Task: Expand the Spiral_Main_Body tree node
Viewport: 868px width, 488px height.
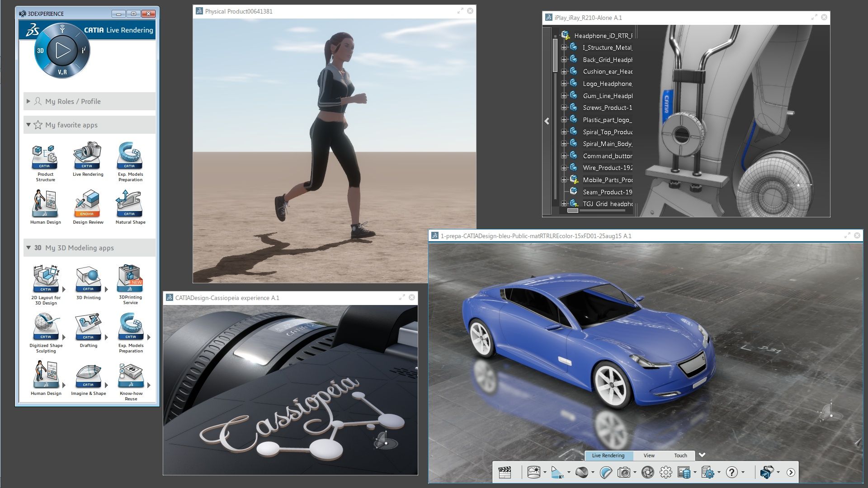Action: pyautogui.click(x=564, y=144)
